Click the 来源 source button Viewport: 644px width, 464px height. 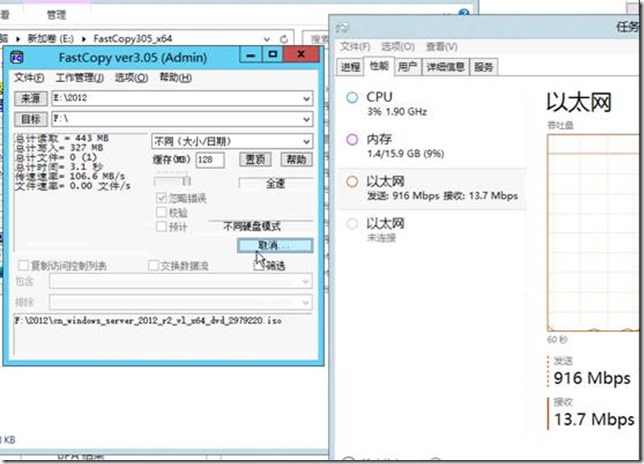(31, 99)
